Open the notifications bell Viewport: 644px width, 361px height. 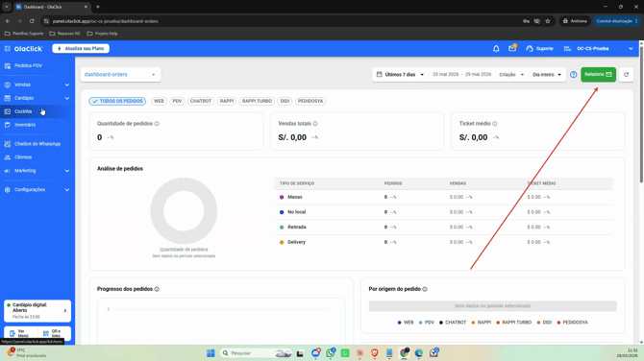coord(496,48)
